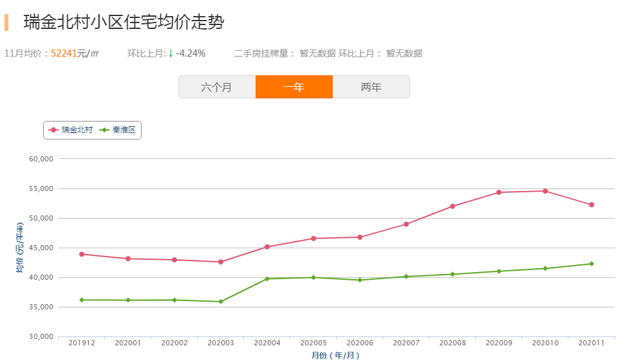The image size is (629, 364).
Task: Switch to the 两年 time range tab
Action: tap(371, 87)
